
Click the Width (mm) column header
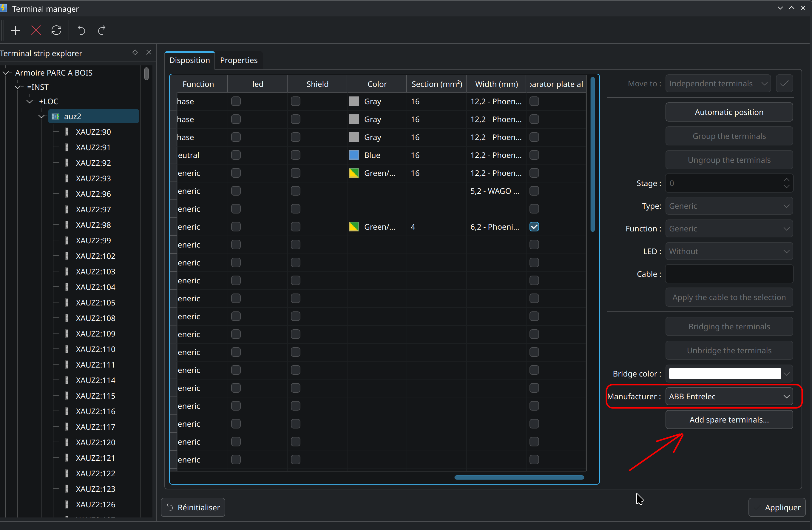[496, 84]
